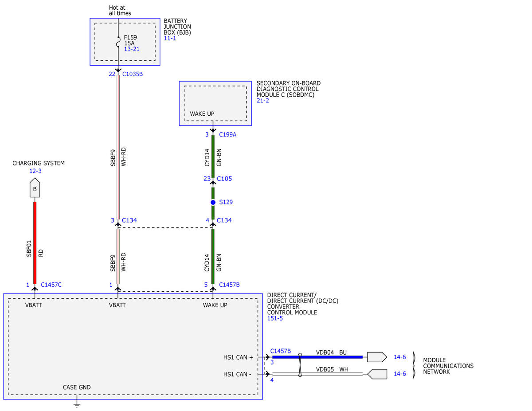Open C1457B connector label at pin 5
This screenshot has height=411, width=532.
pos(229,285)
